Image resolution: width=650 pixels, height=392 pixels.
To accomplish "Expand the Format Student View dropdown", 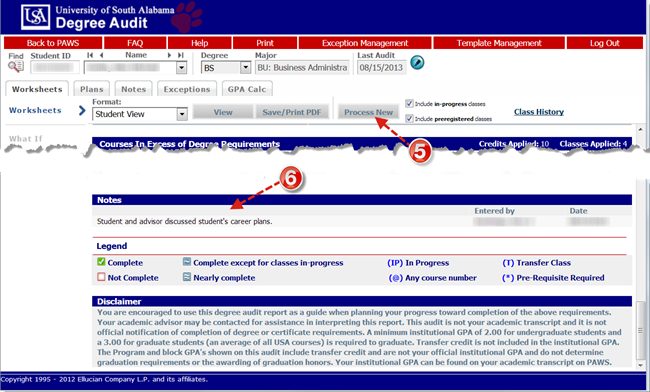I will [182, 114].
